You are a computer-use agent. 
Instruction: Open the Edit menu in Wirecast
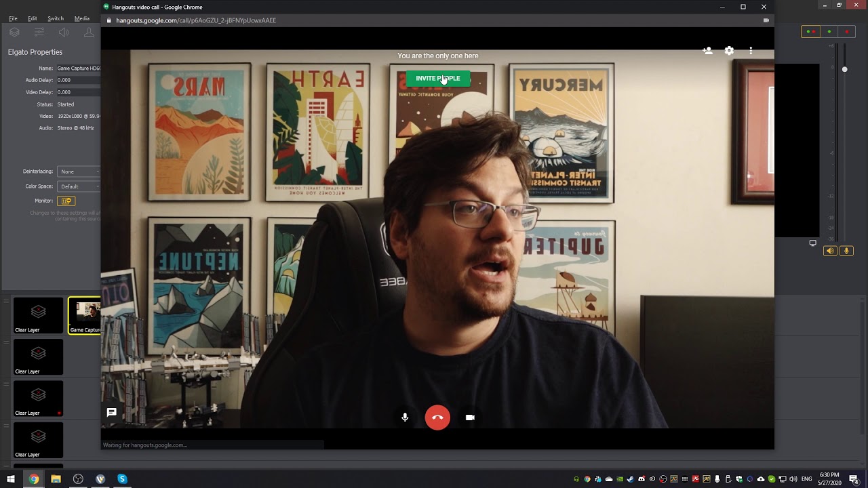point(33,18)
